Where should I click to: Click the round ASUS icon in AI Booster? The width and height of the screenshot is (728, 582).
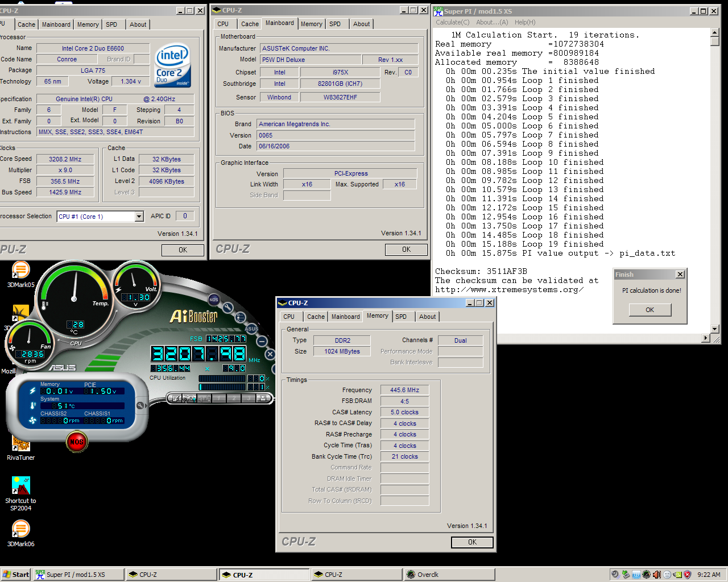[251, 329]
